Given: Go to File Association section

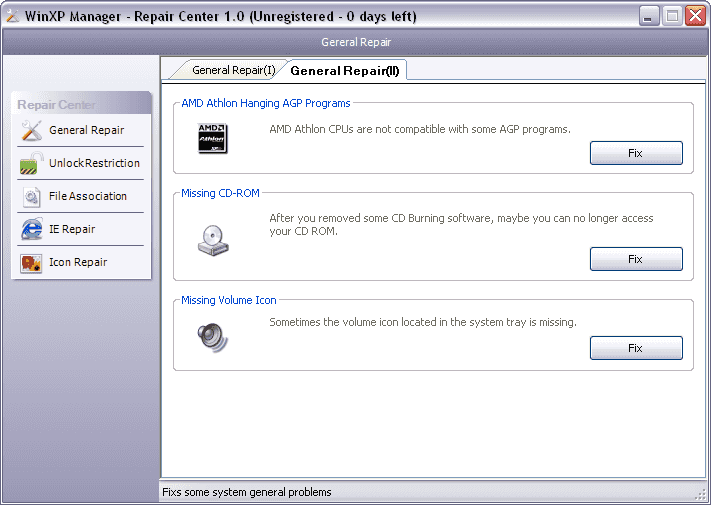Looking at the screenshot, I should pyautogui.click(x=81, y=196).
